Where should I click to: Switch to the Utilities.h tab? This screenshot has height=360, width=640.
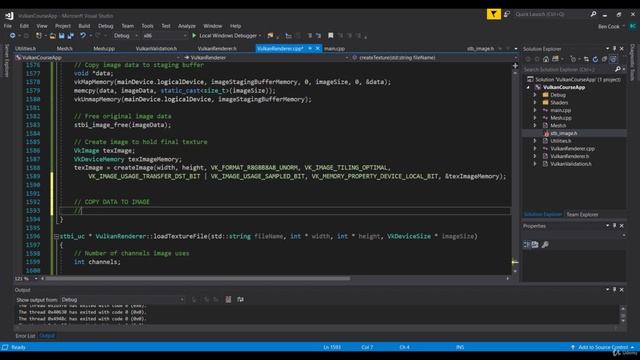pos(25,49)
